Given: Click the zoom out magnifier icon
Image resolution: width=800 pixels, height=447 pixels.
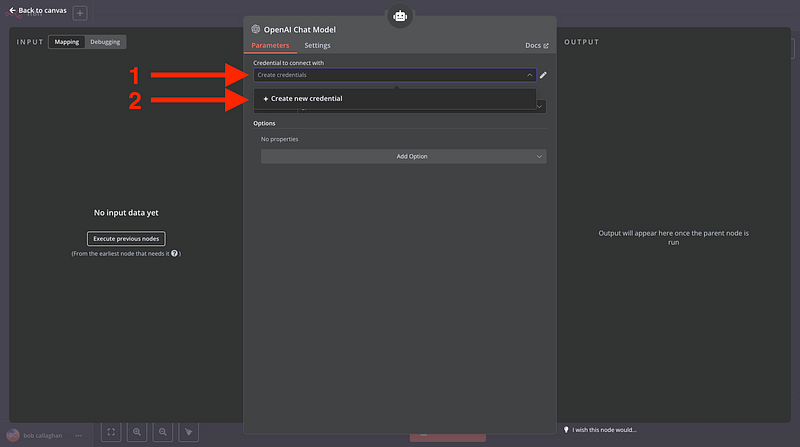Looking at the screenshot, I should (163, 432).
